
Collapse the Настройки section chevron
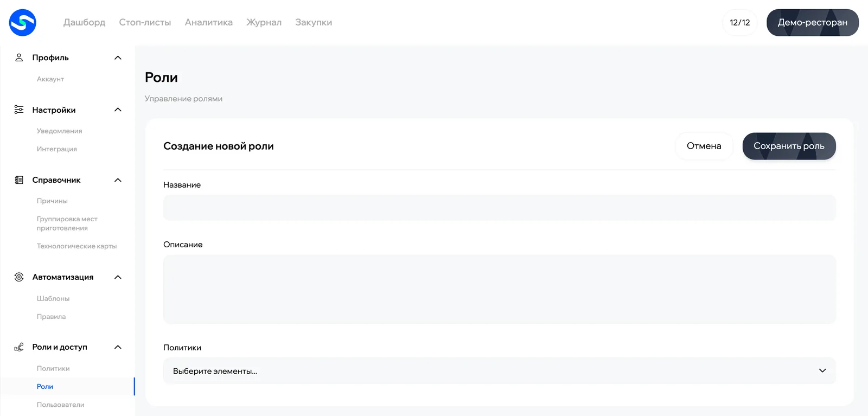tap(118, 110)
